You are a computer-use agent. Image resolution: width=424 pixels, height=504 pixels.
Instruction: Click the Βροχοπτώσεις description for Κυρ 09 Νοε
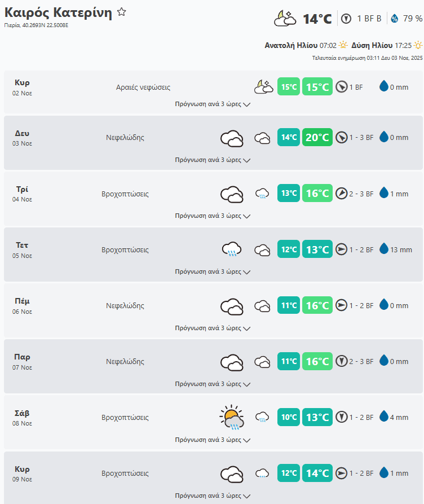pos(125,474)
